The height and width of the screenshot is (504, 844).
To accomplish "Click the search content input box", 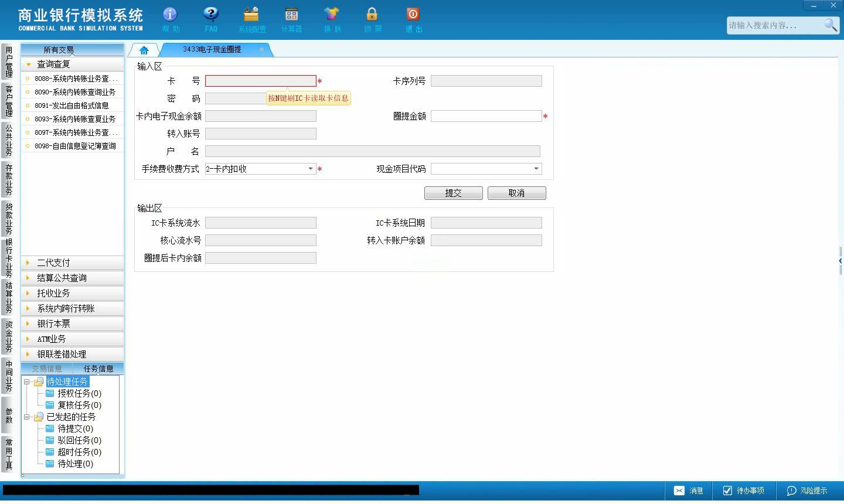I will 774,25.
